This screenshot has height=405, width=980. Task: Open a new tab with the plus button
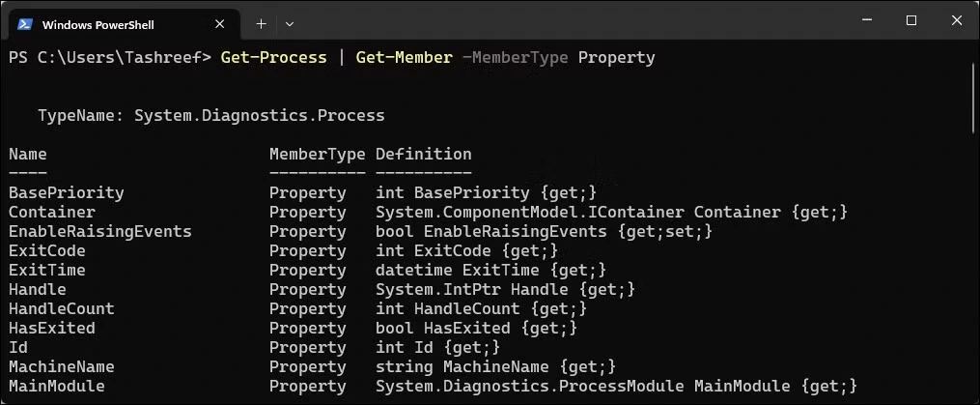(262, 24)
